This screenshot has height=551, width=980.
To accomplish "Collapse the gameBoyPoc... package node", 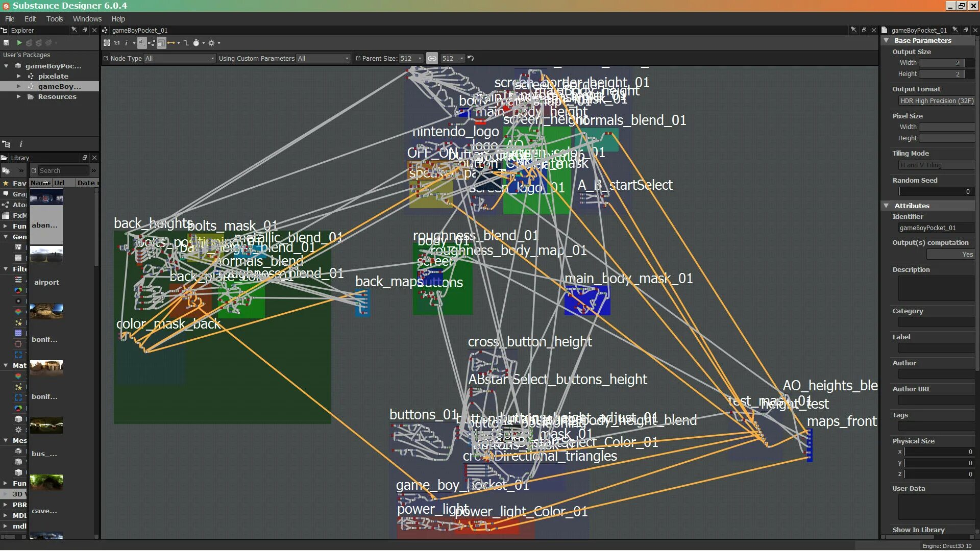I will click(x=6, y=66).
